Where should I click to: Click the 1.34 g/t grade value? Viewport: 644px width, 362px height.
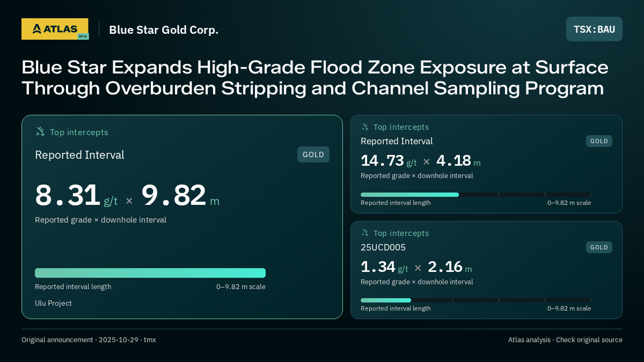click(384, 267)
